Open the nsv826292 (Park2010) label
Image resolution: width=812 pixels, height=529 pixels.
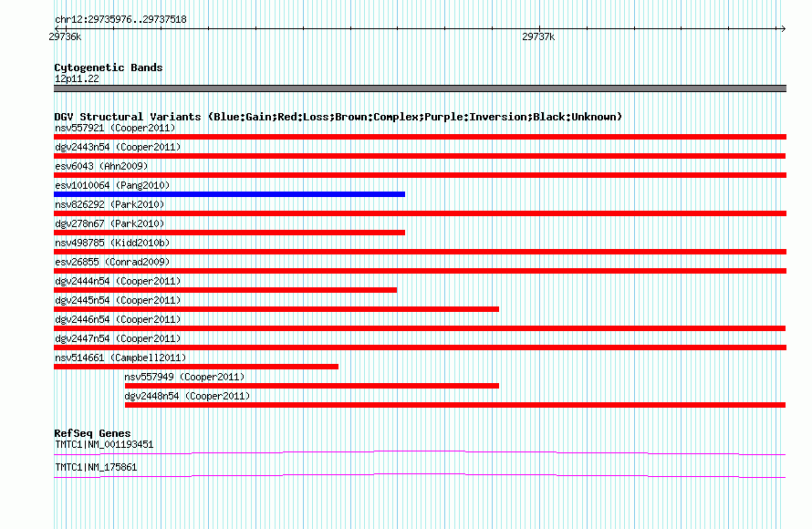tap(109, 204)
